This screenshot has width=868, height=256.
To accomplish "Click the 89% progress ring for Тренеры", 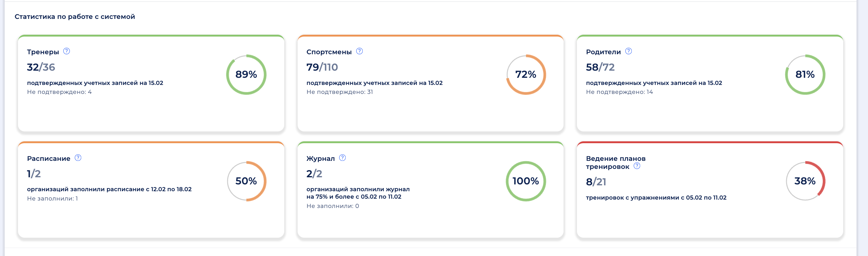I will click(x=246, y=74).
